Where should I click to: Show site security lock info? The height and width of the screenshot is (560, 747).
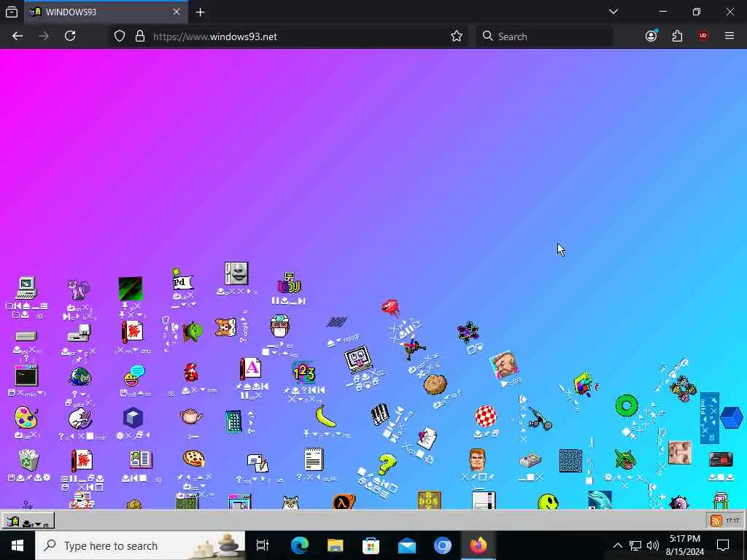[x=139, y=36]
